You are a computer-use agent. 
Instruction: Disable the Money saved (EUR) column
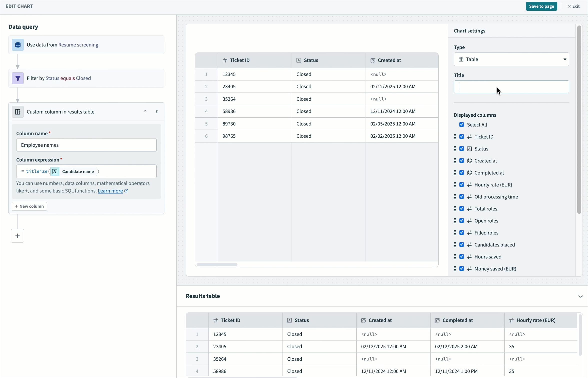(462, 268)
